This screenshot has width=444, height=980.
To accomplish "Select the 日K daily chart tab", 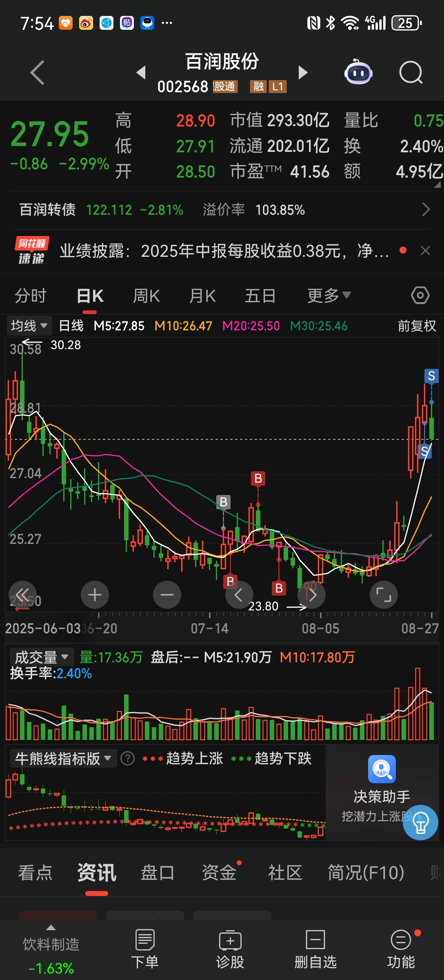I will [90, 296].
